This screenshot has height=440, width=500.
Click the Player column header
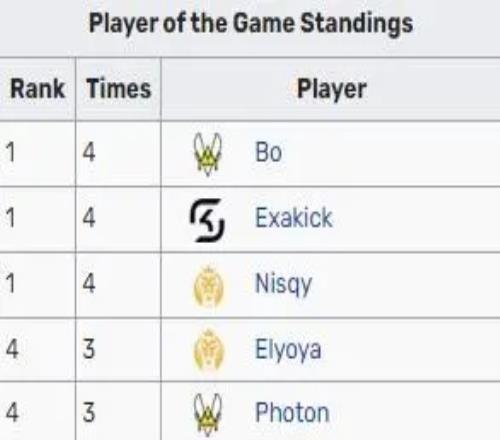[x=331, y=89]
